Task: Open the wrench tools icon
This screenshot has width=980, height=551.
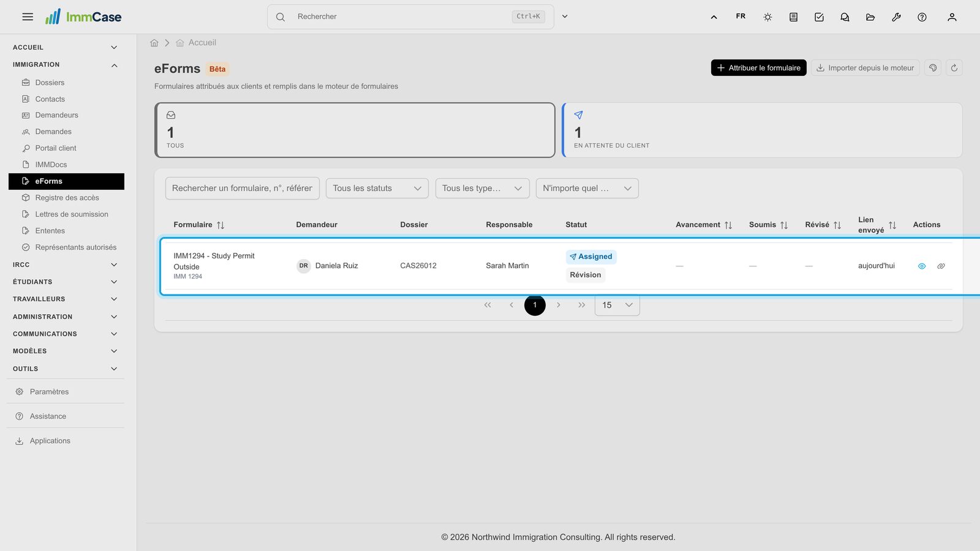Action: pos(896,17)
